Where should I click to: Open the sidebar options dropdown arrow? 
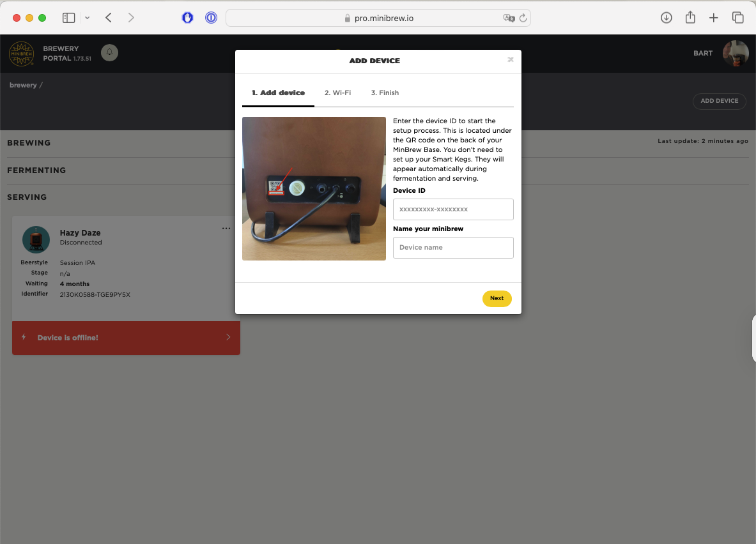(88, 18)
